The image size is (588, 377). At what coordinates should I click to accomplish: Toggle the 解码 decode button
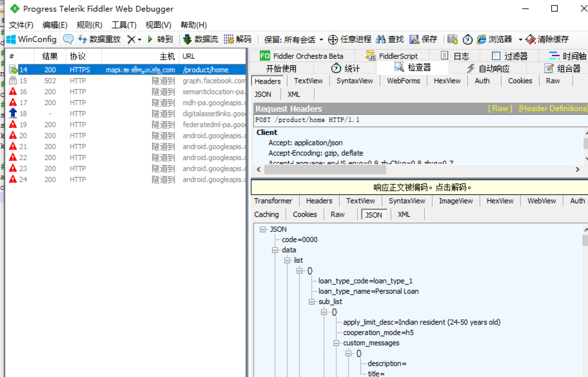(x=238, y=39)
